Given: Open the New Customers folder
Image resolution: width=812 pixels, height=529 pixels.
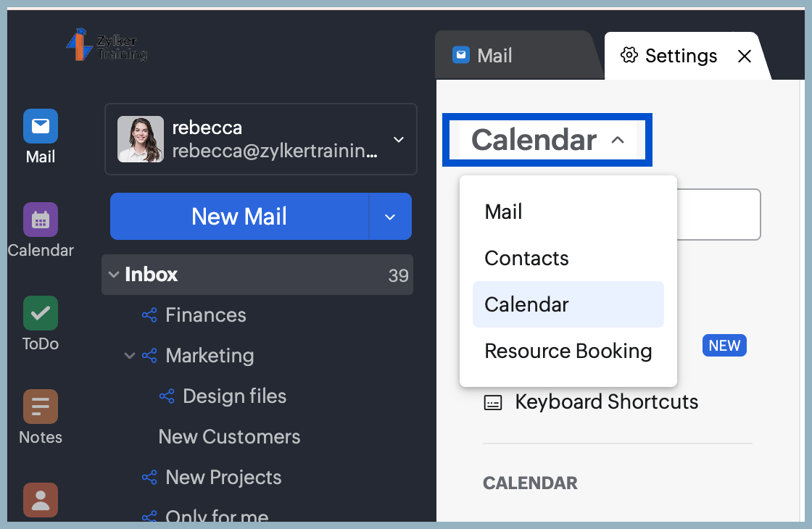Looking at the screenshot, I should (x=229, y=436).
